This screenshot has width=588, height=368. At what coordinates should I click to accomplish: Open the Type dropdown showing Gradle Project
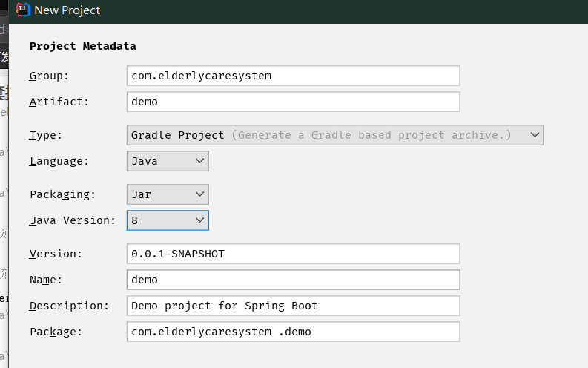335,135
